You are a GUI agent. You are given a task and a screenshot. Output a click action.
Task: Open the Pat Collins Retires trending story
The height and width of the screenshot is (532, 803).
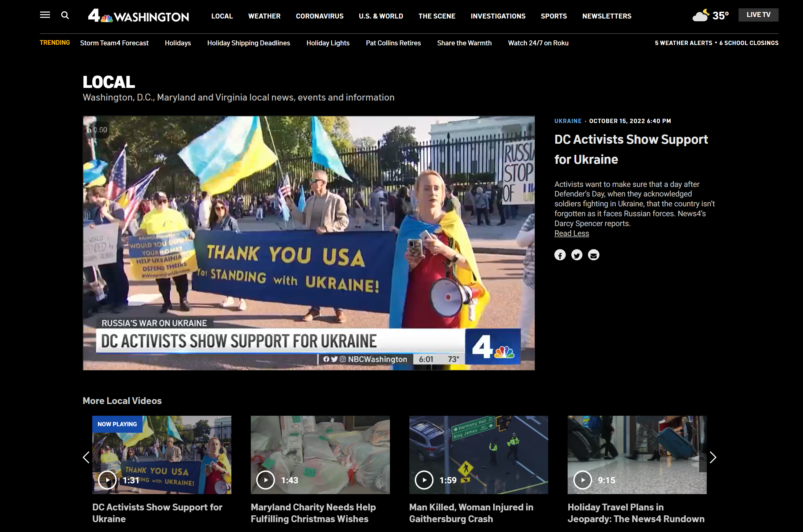393,43
